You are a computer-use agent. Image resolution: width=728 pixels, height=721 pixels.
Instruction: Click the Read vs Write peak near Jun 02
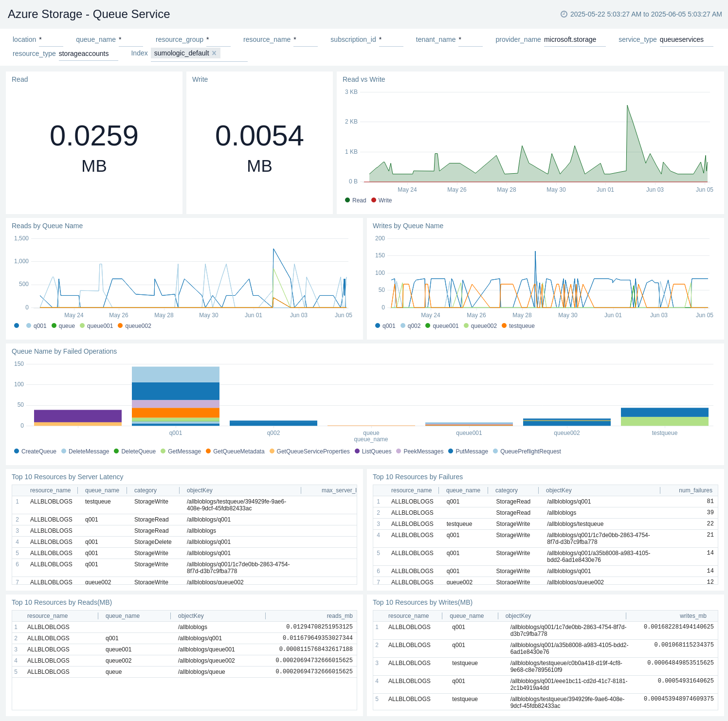(x=627, y=106)
